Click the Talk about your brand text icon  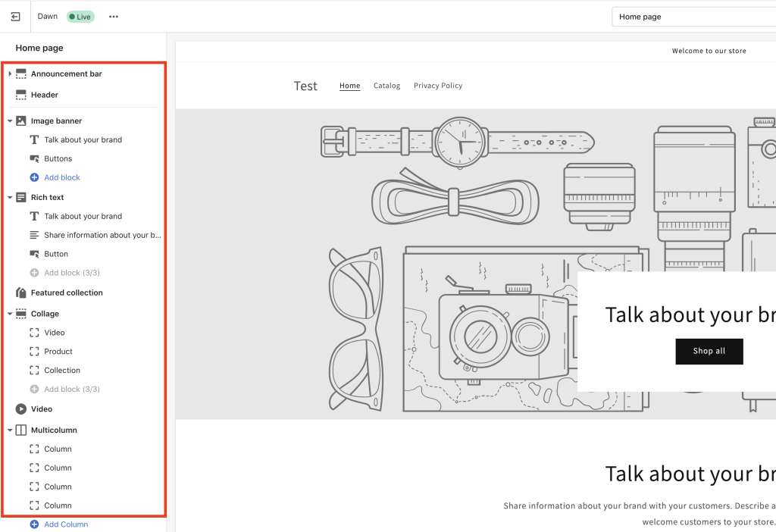point(34,139)
